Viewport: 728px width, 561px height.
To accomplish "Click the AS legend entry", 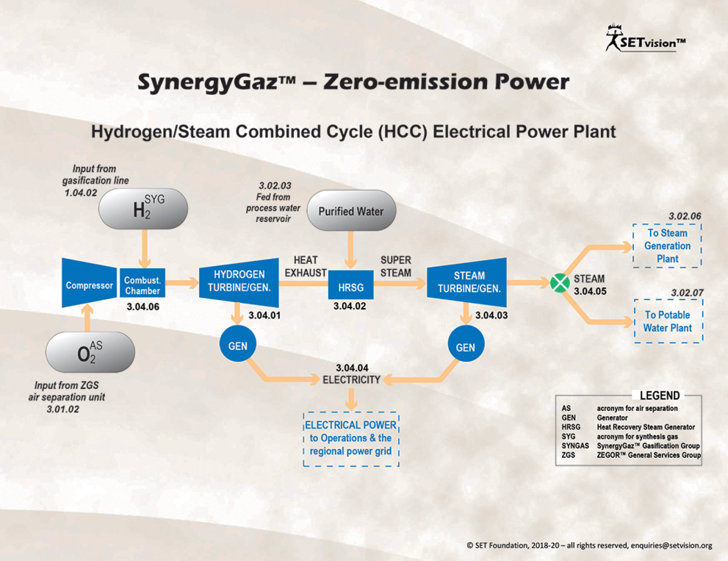I will (619, 408).
